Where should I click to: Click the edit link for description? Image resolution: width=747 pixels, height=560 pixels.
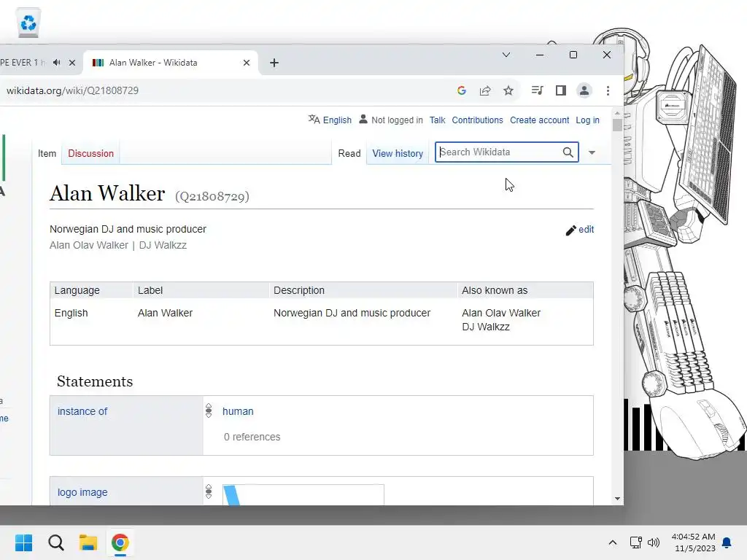pos(586,230)
